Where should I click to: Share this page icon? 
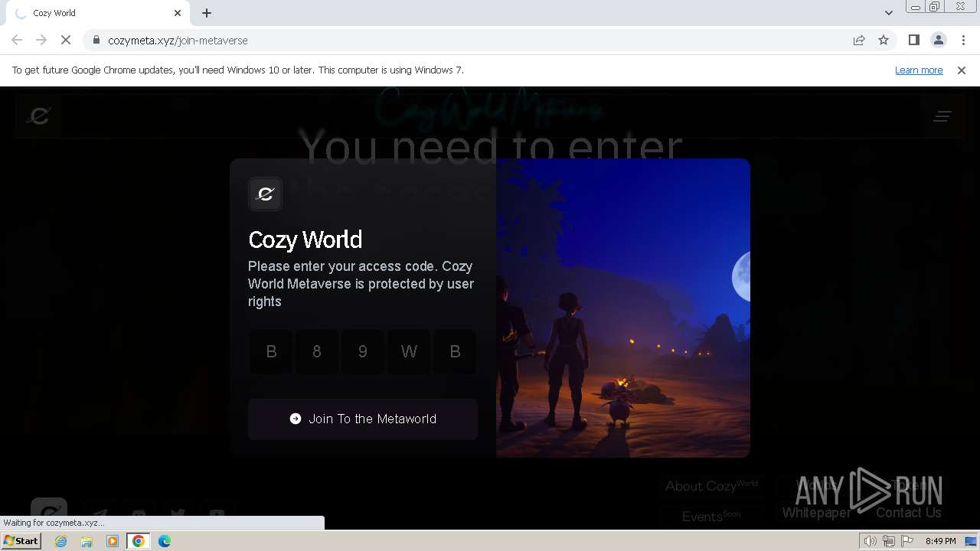(x=859, y=41)
